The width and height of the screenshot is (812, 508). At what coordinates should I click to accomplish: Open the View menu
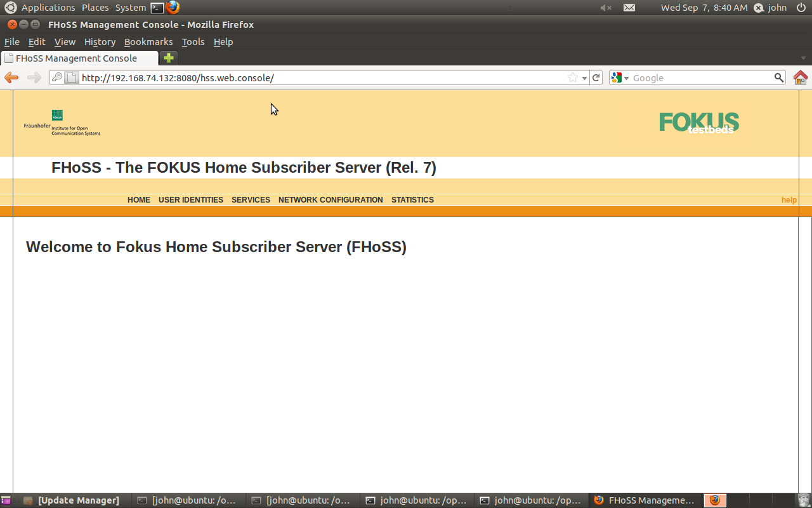(65, 42)
